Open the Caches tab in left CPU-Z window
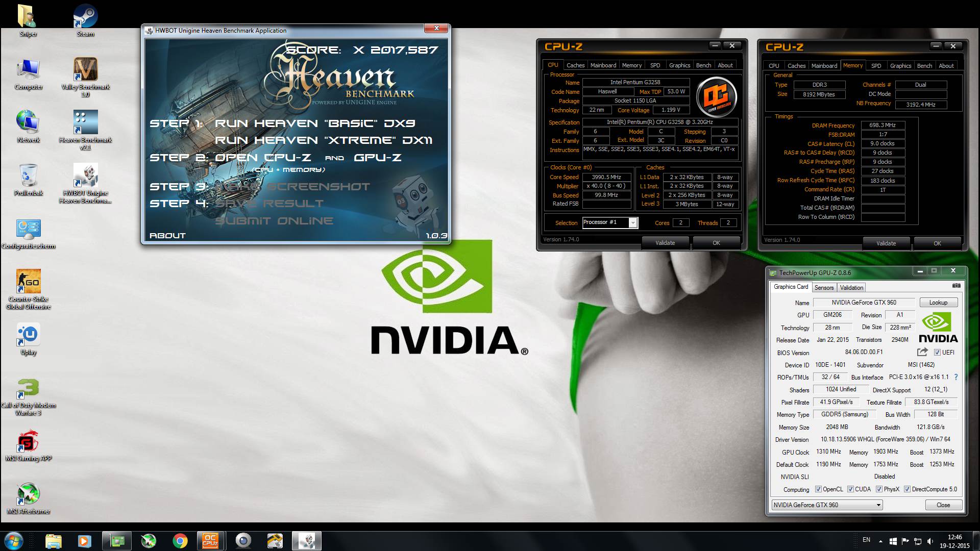980x551 pixels. 575,65
